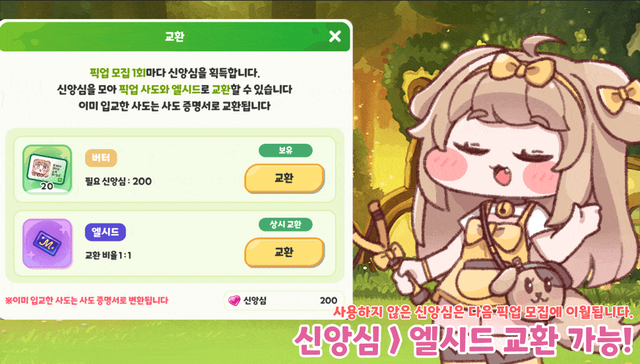Click the 신앙심 balance counter showing 200
The image size is (640, 364).
pos(284,300)
